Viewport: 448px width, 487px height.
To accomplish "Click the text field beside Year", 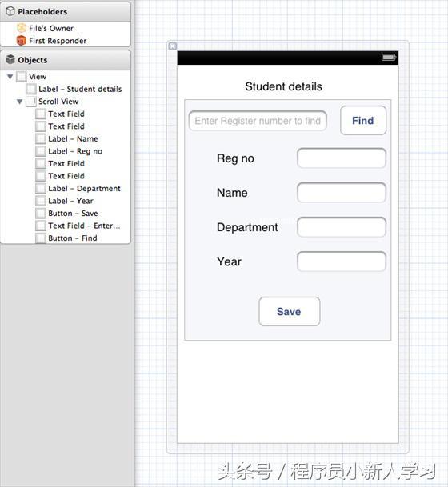I will [x=342, y=261].
